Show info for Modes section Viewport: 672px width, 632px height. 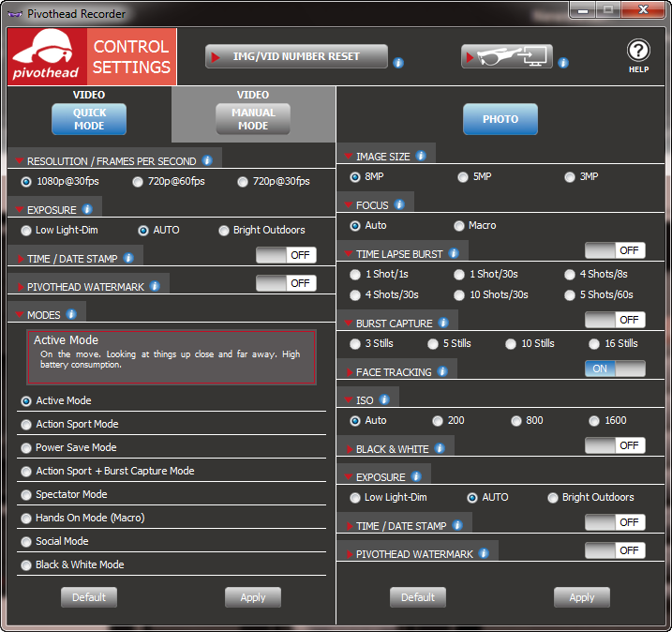[71, 314]
